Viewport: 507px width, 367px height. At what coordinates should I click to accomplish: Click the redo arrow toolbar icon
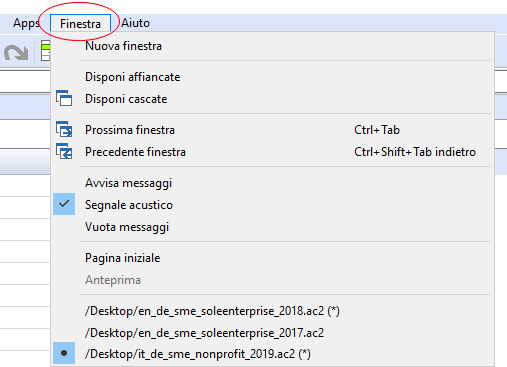(x=16, y=53)
